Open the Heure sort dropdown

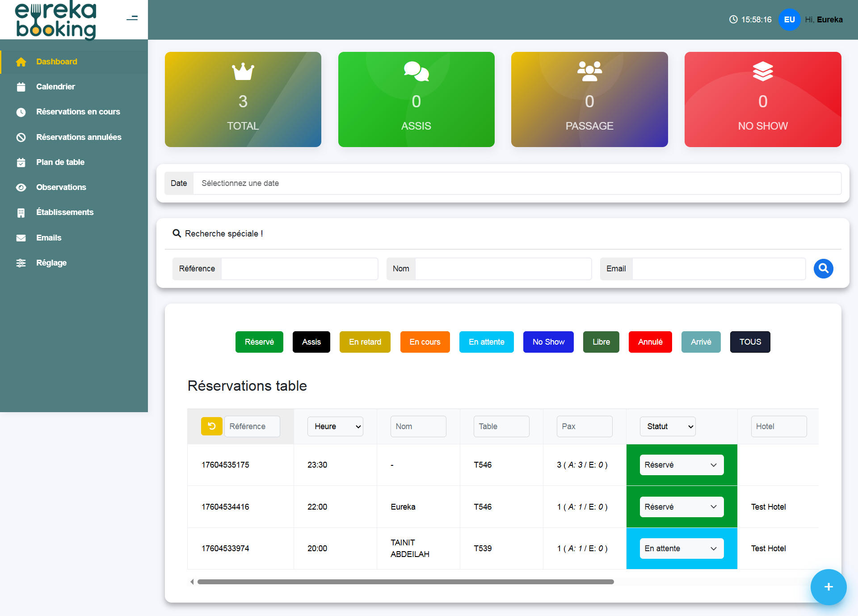[x=335, y=426]
